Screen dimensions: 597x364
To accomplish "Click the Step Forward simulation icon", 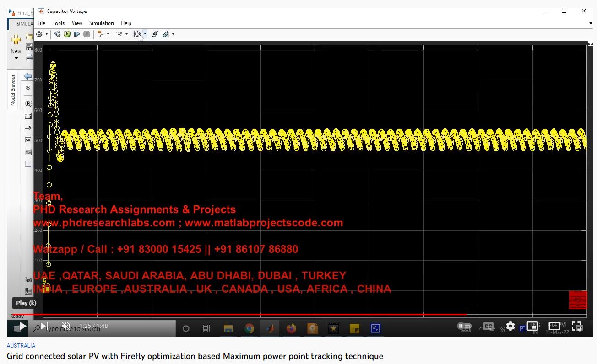I will [77, 34].
